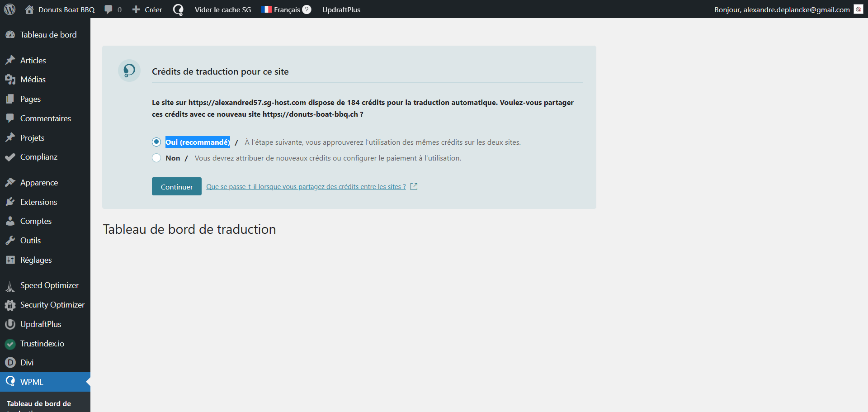Viewport: 868px width, 412px height.
Task: Open the Commentaires menu item
Action: [x=45, y=118]
